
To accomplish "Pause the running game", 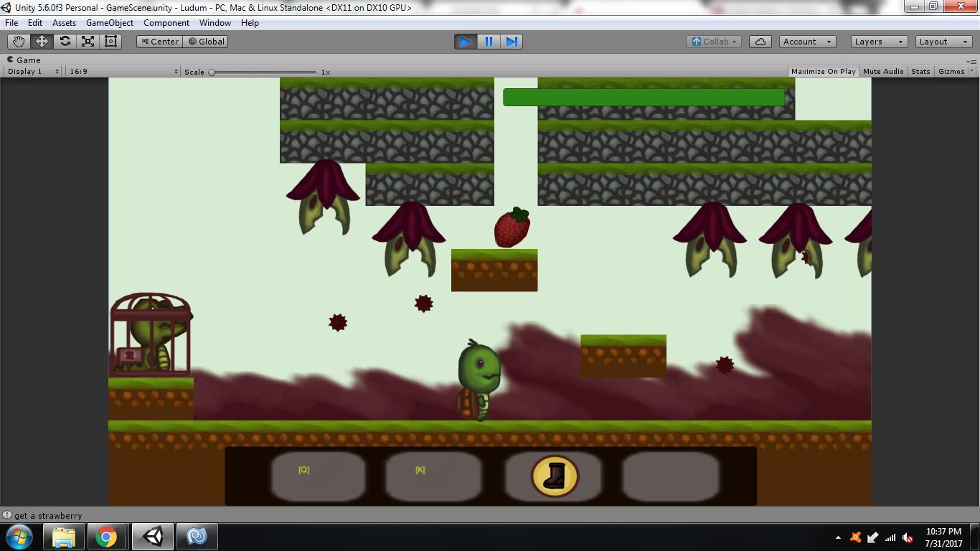I will tap(488, 42).
